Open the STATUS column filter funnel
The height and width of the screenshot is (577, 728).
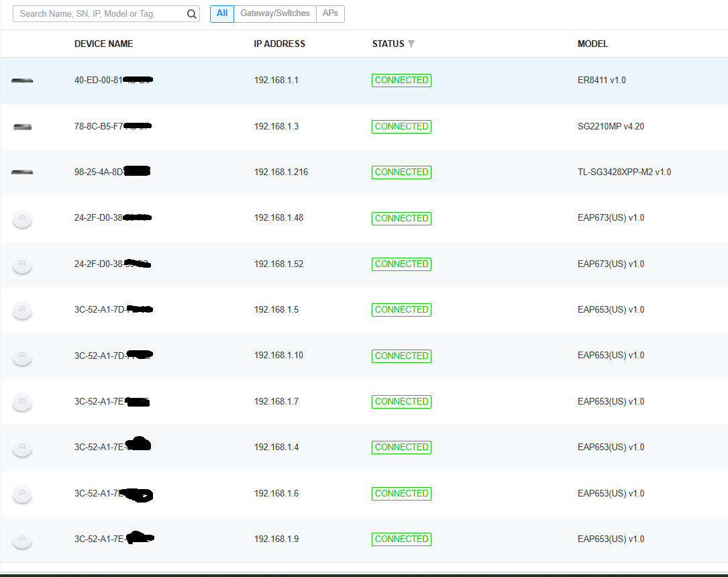[x=411, y=44]
